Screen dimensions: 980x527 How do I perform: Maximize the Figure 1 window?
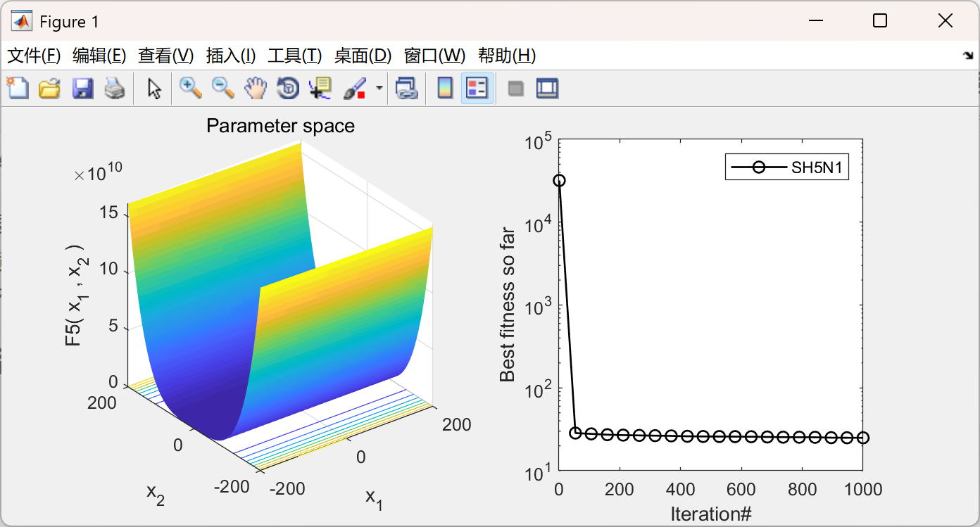click(879, 21)
